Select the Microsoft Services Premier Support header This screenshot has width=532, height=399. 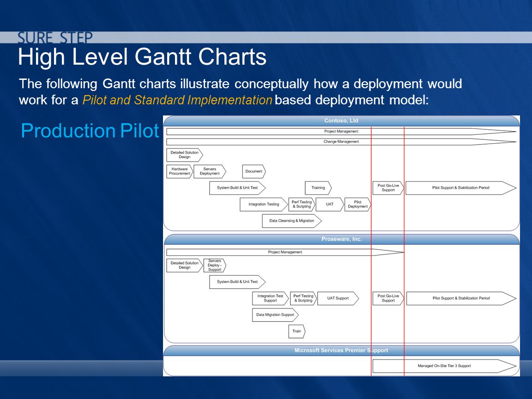coord(341,351)
